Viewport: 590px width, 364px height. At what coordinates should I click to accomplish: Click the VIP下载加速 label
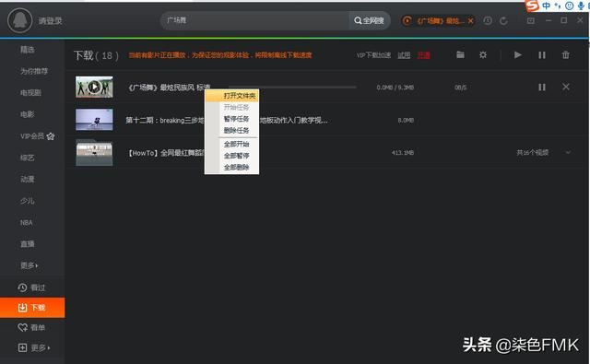click(373, 55)
